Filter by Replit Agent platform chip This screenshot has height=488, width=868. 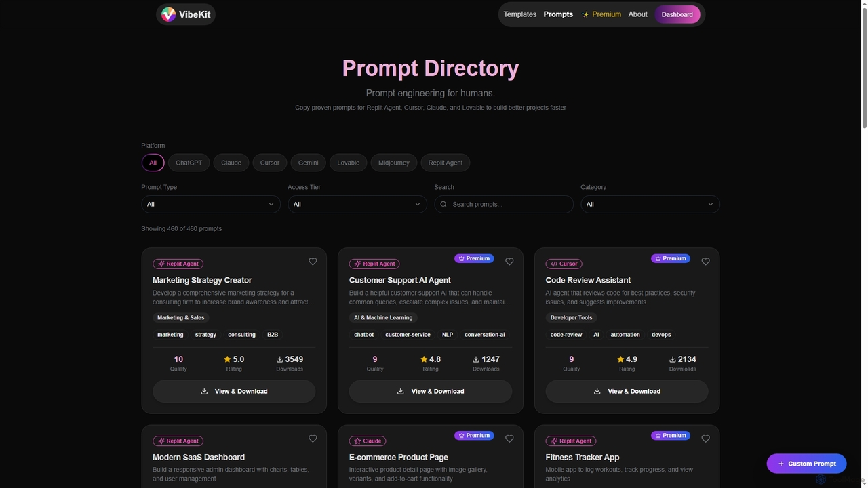click(x=446, y=163)
